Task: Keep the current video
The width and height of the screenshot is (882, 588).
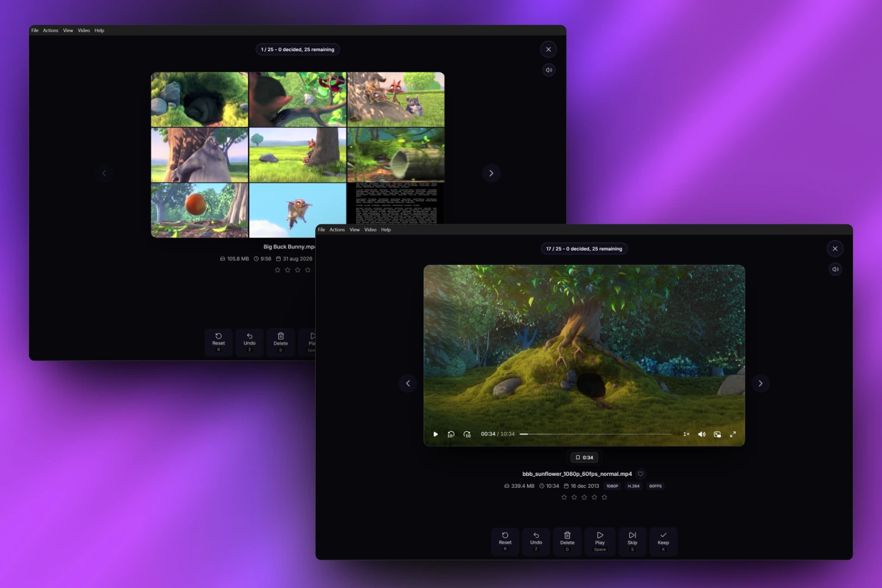Action: click(x=663, y=541)
